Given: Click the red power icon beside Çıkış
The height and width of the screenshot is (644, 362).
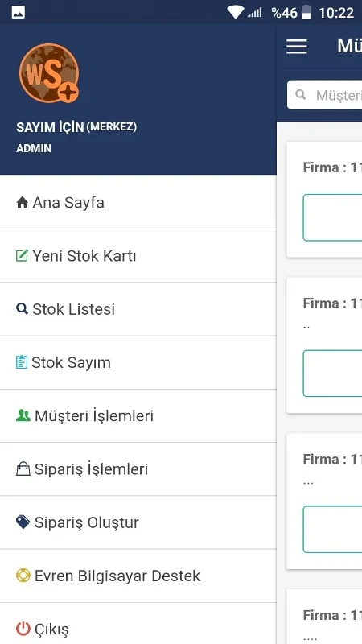Looking at the screenshot, I should click(23, 629).
